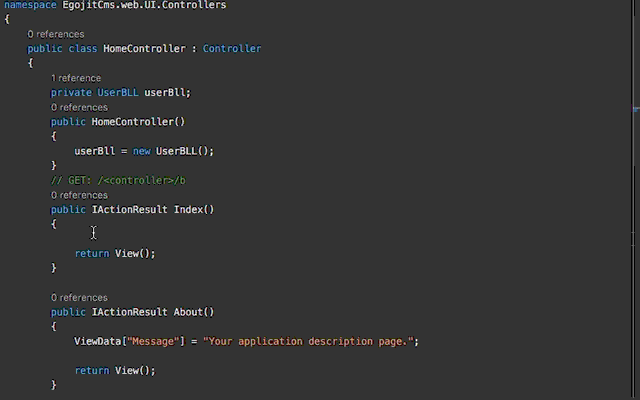Click the "// GET: /<controller>/b" comment
Image resolution: width=640 pixels, height=400 pixels.
(118, 180)
